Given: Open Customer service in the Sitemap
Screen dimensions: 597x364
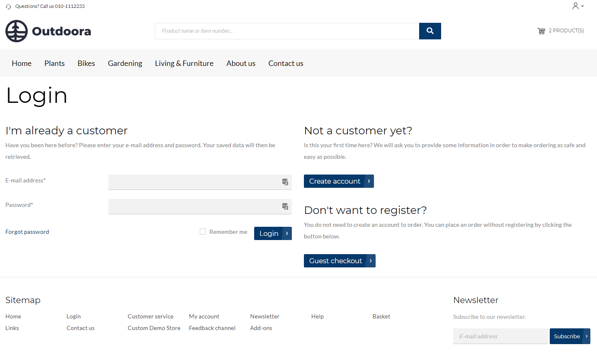Looking at the screenshot, I should click(x=150, y=316).
